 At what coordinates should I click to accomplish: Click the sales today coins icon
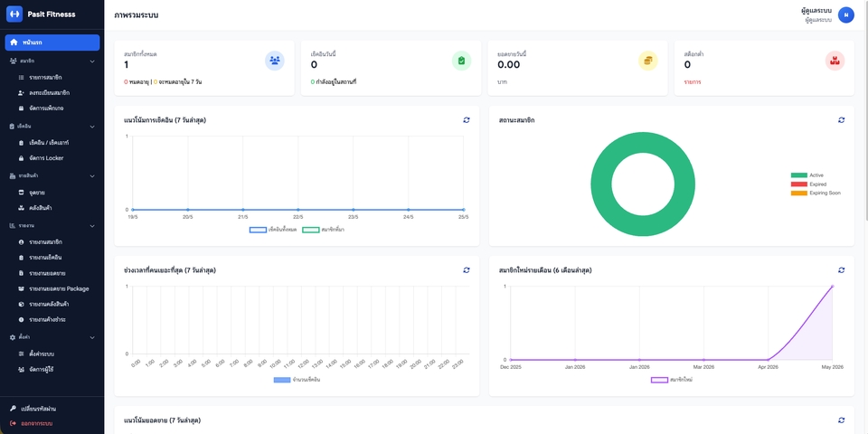[648, 61]
